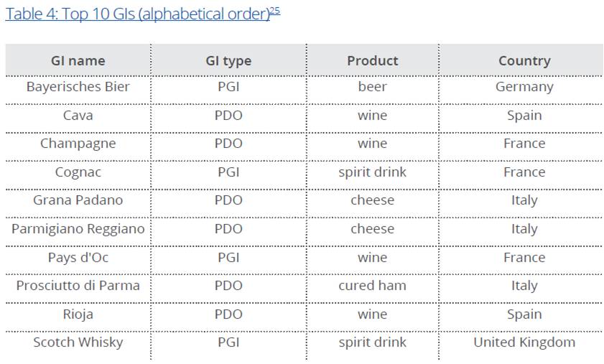Select the Product column header

click(373, 60)
